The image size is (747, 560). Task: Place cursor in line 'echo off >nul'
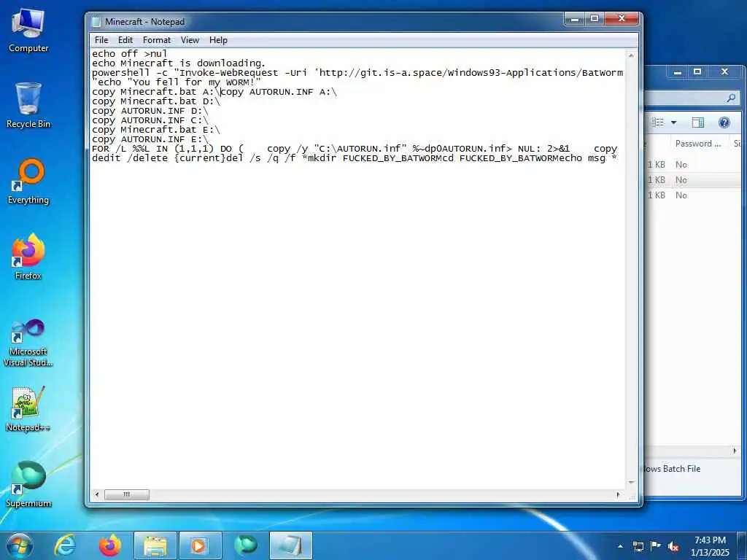130,54
